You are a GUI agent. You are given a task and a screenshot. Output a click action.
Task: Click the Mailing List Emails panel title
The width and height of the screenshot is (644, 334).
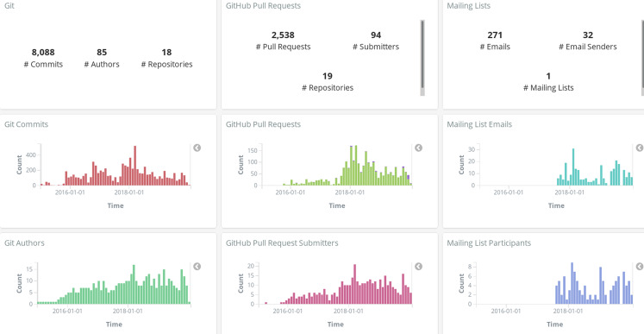(x=479, y=124)
